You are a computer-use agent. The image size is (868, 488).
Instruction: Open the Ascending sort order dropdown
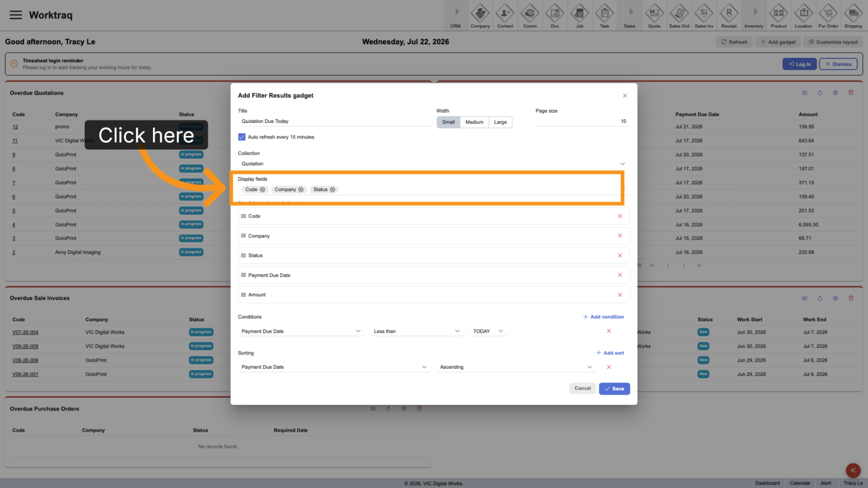tap(516, 367)
